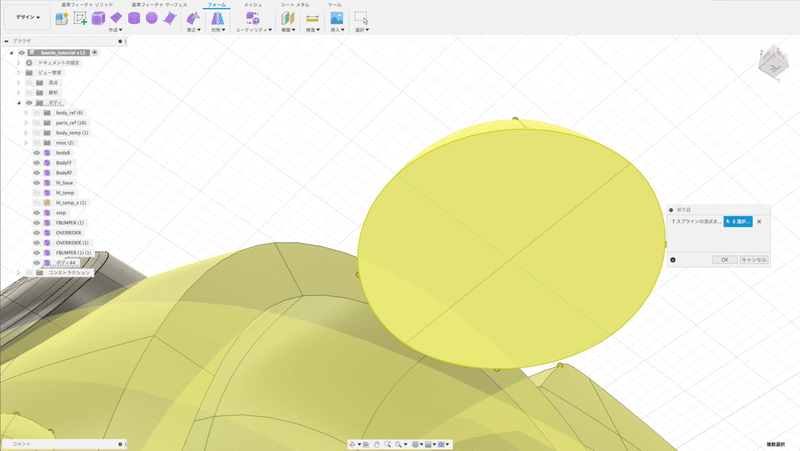Select the Pan hand tool
This screenshot has width=800, height=451.
377,444
